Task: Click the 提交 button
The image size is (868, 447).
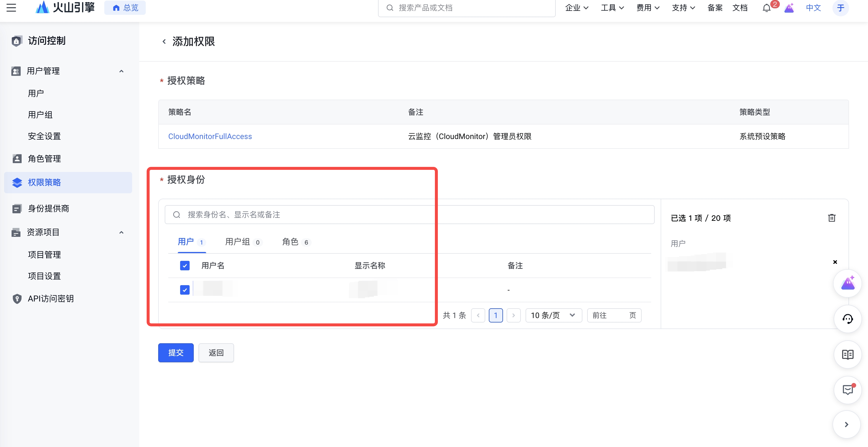Action: (176, 353)
